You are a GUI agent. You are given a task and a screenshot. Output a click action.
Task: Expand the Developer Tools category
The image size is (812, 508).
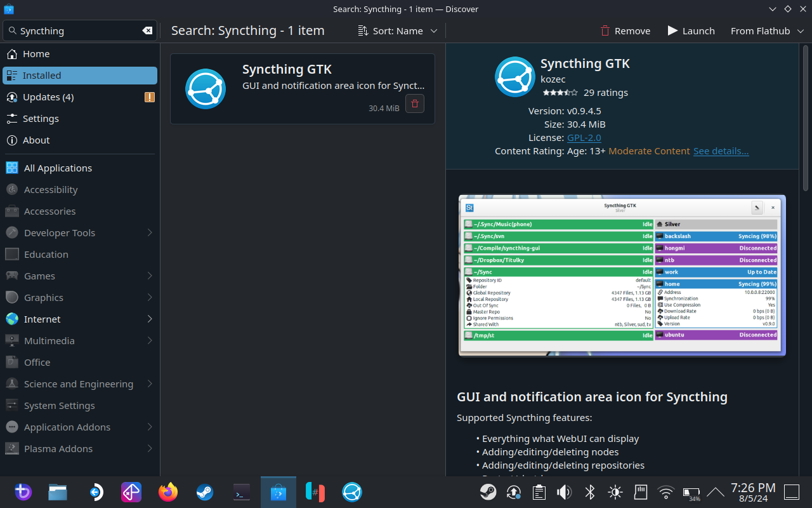(150, 232)
